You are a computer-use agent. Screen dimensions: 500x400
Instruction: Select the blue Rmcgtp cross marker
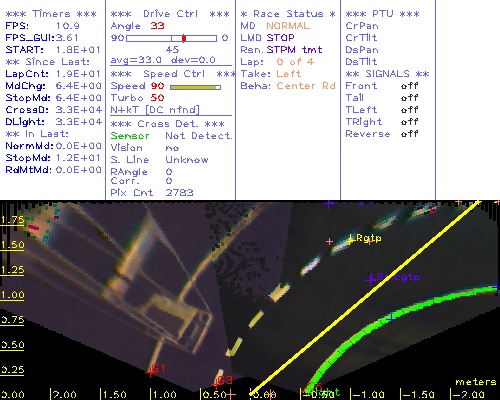click(371, 279)
